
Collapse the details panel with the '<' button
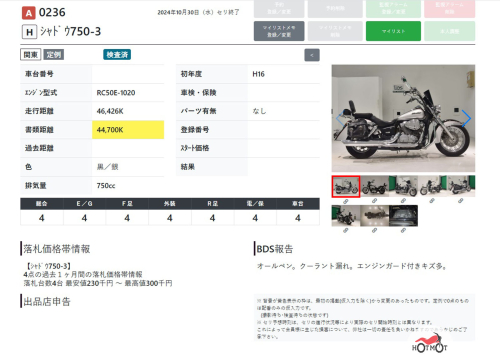[312, 55]
